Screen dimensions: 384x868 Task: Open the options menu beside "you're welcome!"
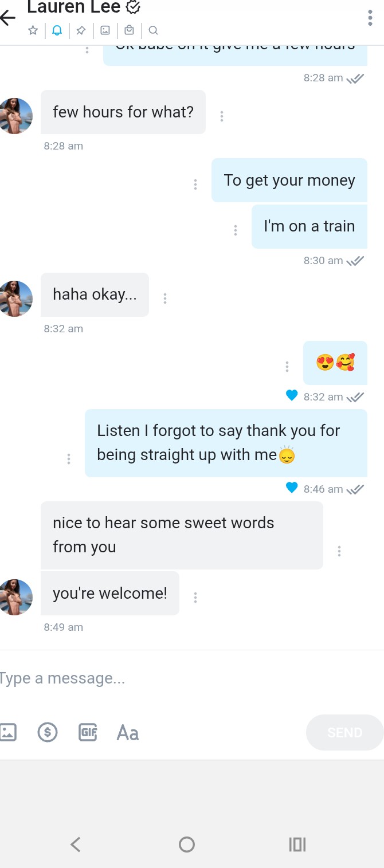coord(195,597)
